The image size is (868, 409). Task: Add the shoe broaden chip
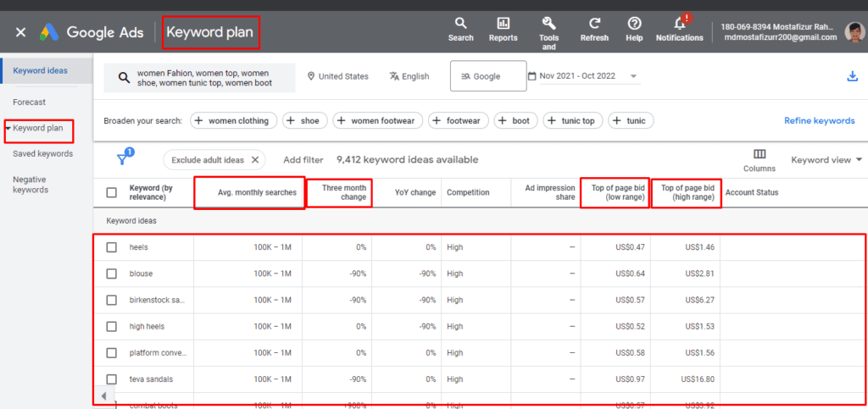tap(304, 120)
